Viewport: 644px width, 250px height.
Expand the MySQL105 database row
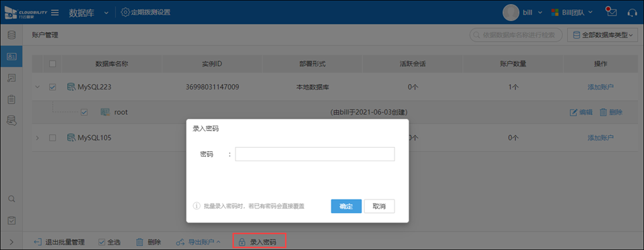pos(38,138)
